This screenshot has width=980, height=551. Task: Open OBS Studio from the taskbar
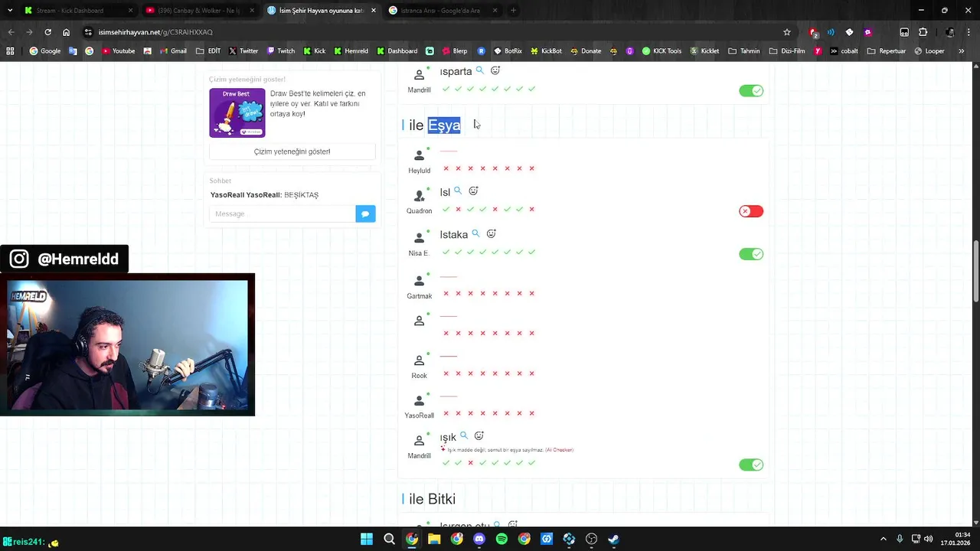[591, 539]
